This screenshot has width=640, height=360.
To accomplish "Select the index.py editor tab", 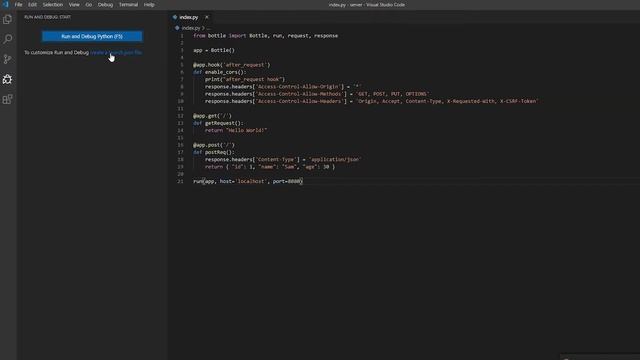I will click(189, 17).
